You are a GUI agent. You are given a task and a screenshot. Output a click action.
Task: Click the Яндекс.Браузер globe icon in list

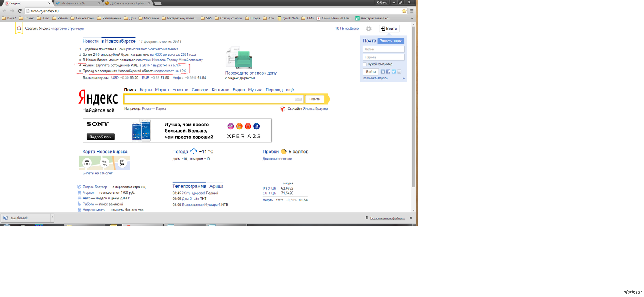point(79,187)
